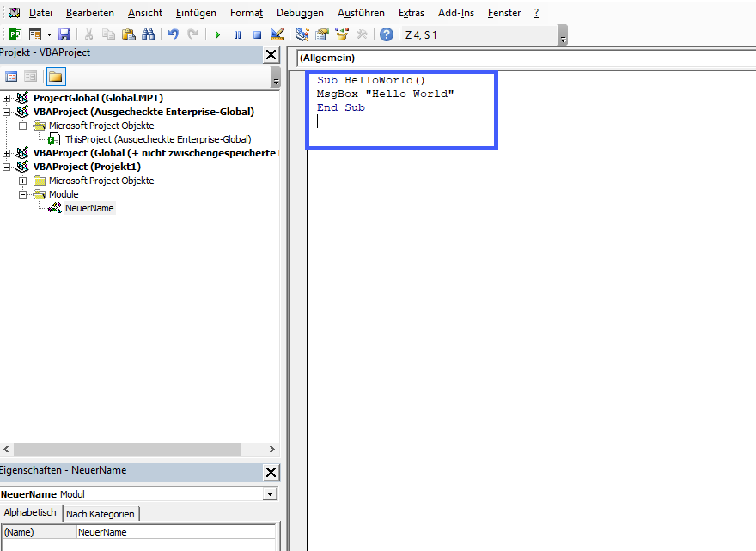Toggle folders button in project panel
756x551 pixels.
point(55,77)
